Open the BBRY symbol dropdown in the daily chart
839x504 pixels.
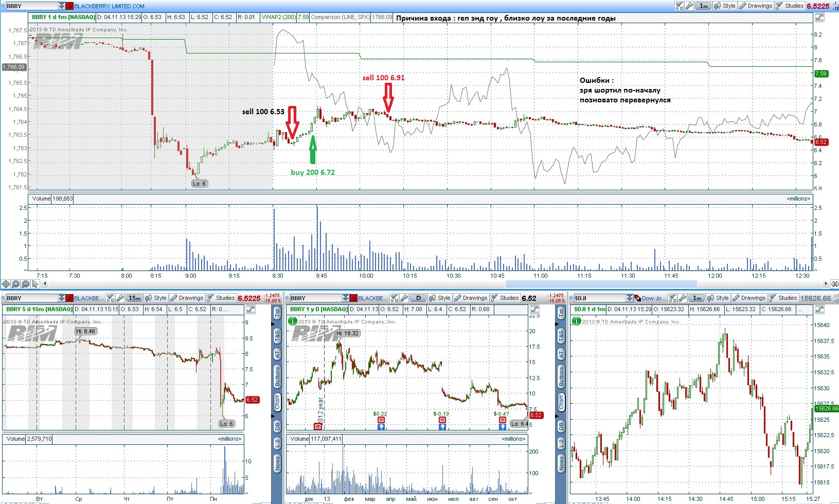pyautogui.click(x=346, y=298)
